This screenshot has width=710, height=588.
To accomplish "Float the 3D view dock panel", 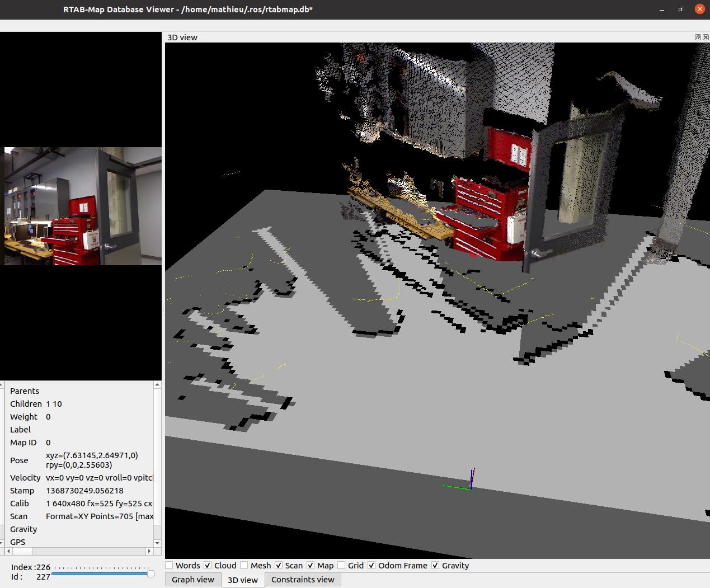I will point(698,37).
